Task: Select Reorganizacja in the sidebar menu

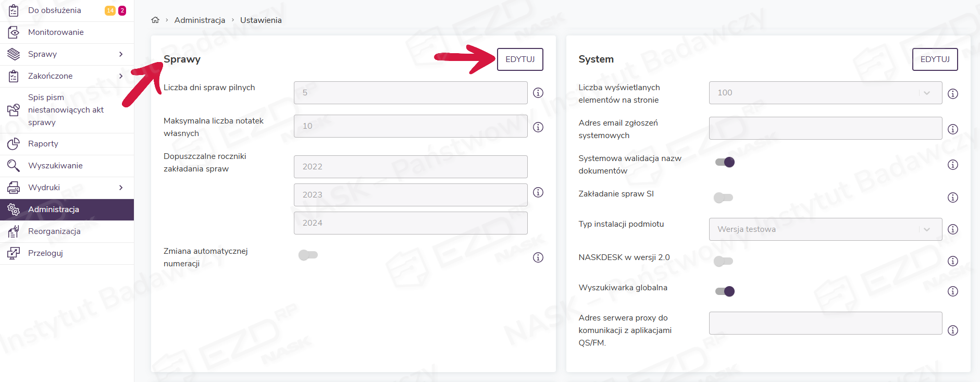Action: [54, 231]
